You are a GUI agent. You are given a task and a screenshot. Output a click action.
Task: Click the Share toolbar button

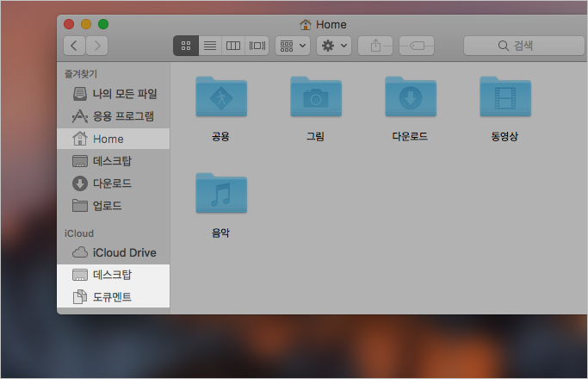[x=375, y=46]
